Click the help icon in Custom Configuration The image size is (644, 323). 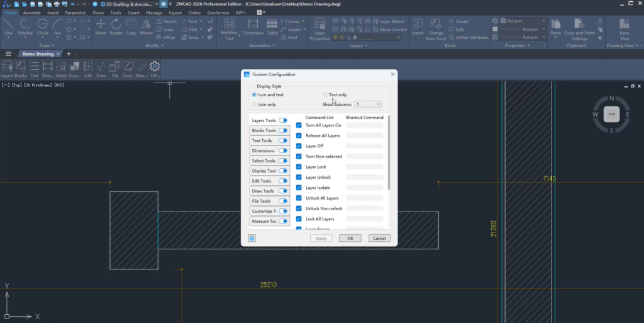tap(252, 239)
